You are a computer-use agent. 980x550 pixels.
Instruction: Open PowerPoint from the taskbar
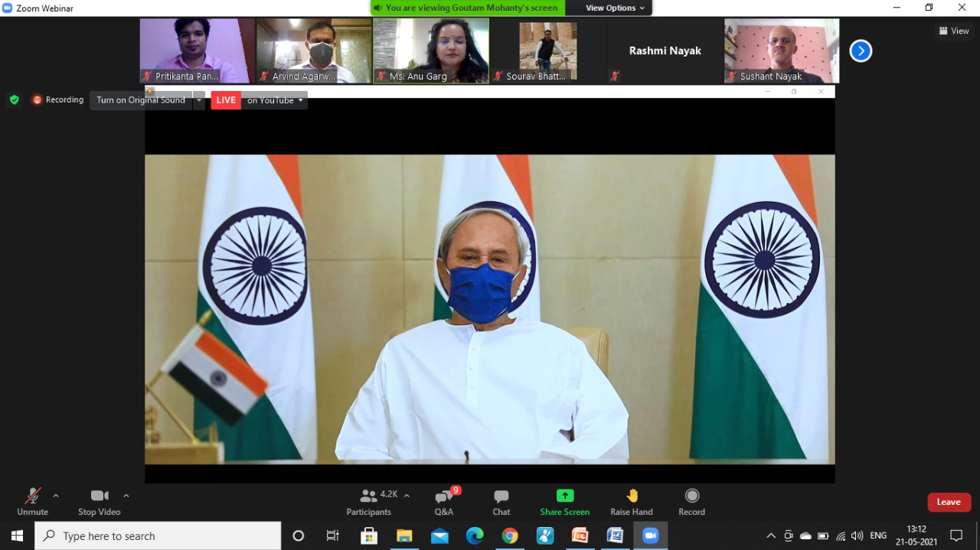click(x=580, y=535)
